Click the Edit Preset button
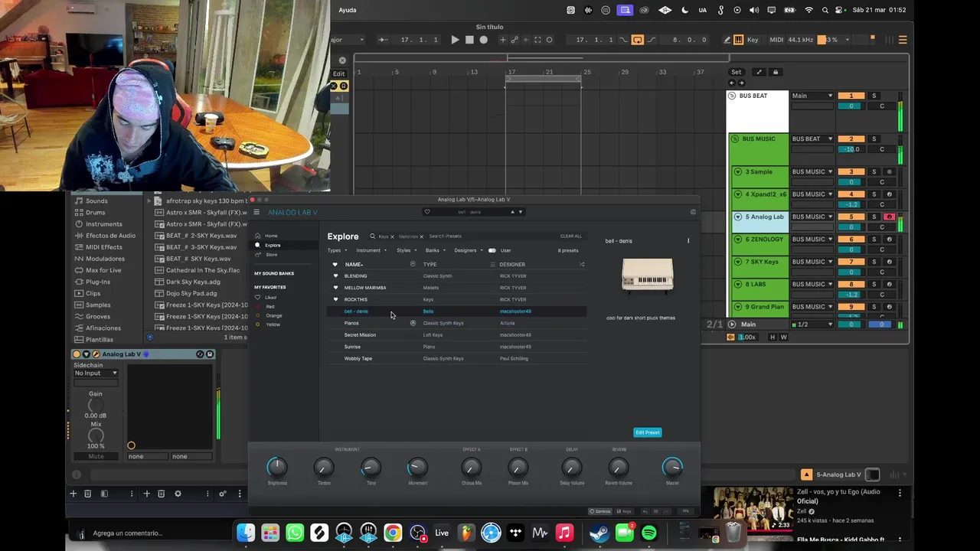The image size is (980, 551). [647, 432]
